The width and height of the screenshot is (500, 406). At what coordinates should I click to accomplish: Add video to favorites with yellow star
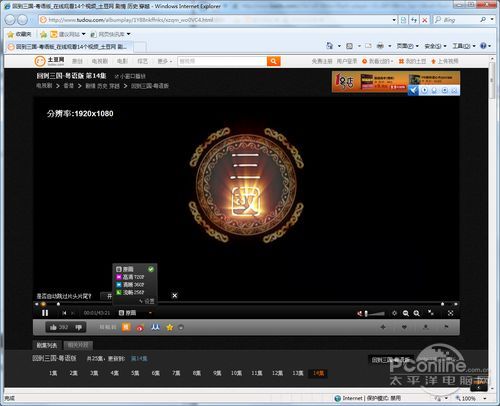tap(170, 327)
